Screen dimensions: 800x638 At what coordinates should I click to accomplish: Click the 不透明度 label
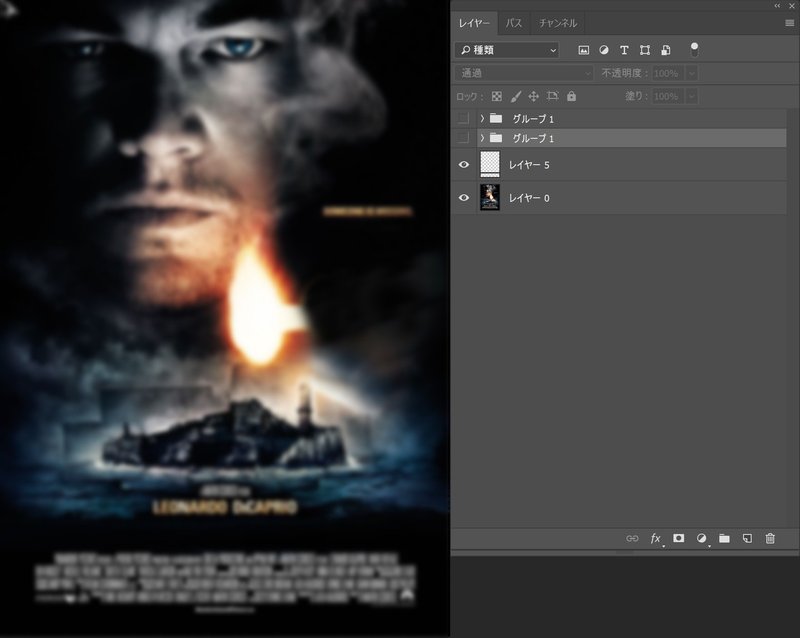click(623, 73)
